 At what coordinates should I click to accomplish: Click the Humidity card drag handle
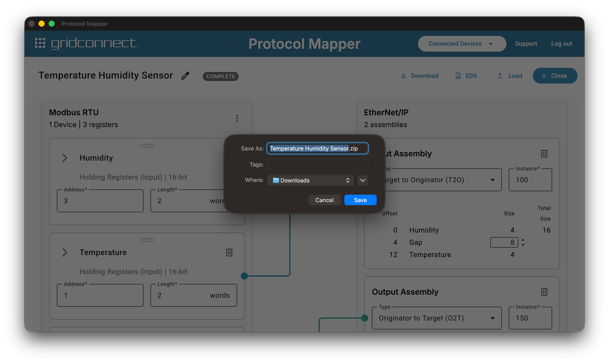147,146
